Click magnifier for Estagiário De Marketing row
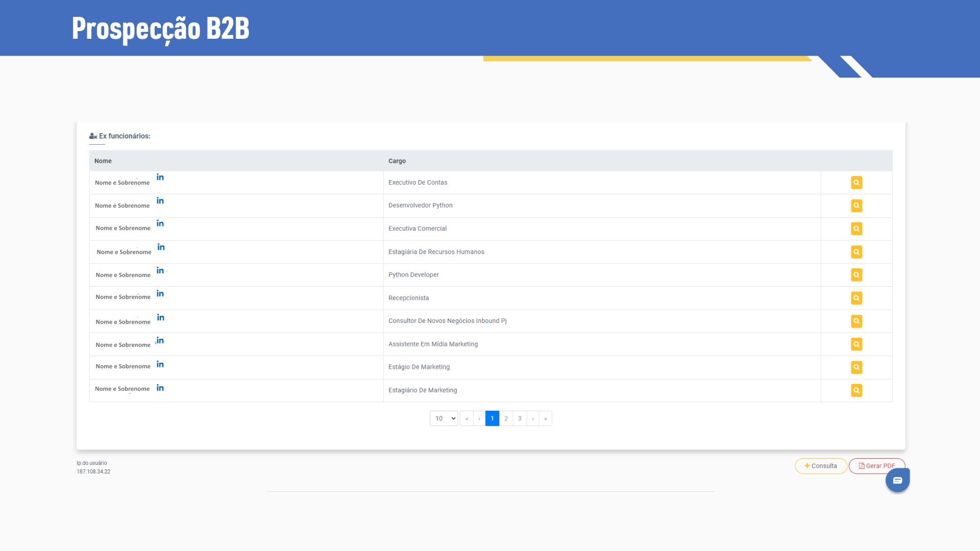Image resolution: width=980 pixels, height=551 pixels. pos(856,390)
